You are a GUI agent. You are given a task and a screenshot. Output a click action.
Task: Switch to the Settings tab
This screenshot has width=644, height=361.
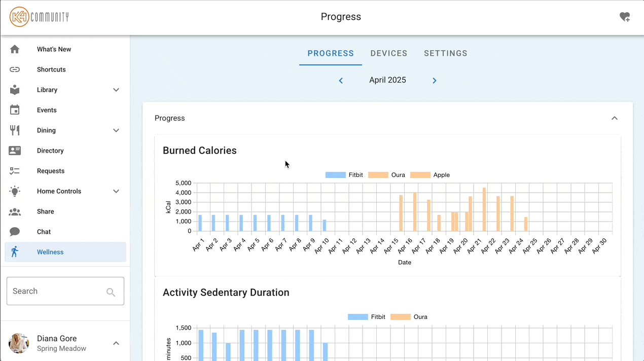coord(446,53)
